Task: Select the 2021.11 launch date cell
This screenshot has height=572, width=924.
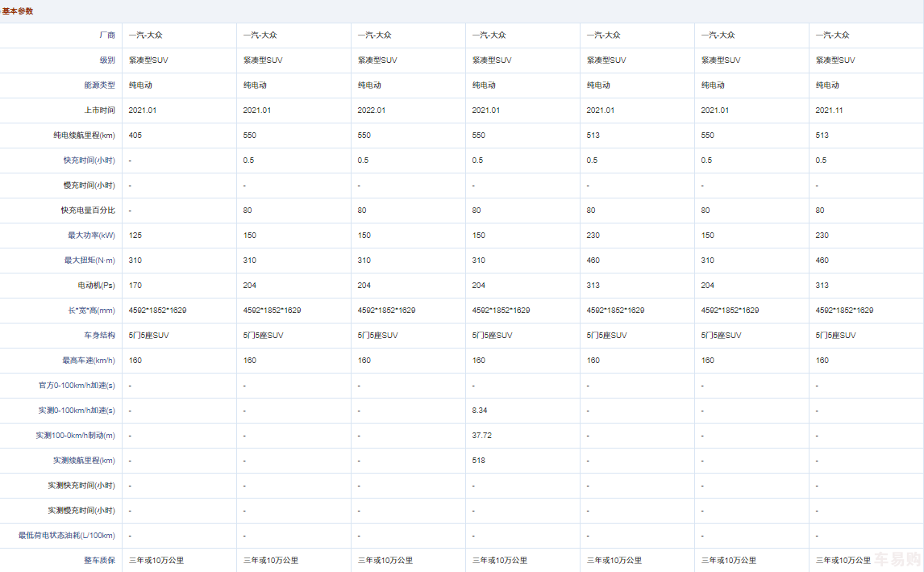Action: point(829,111)
